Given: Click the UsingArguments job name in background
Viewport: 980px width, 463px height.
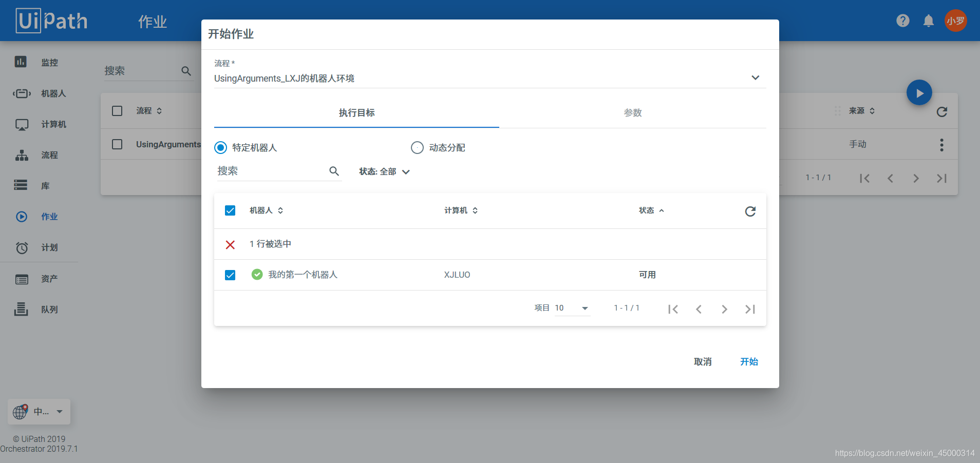Looking at the screenshot, I should coord(168,145).
